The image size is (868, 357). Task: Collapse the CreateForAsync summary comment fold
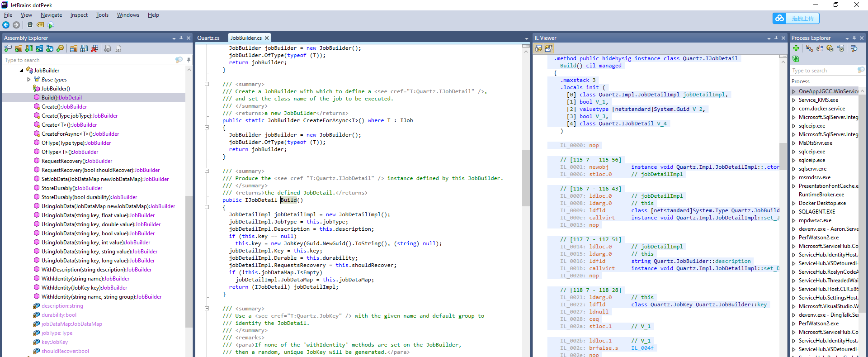pyautogui.click(x=207, y=84)
